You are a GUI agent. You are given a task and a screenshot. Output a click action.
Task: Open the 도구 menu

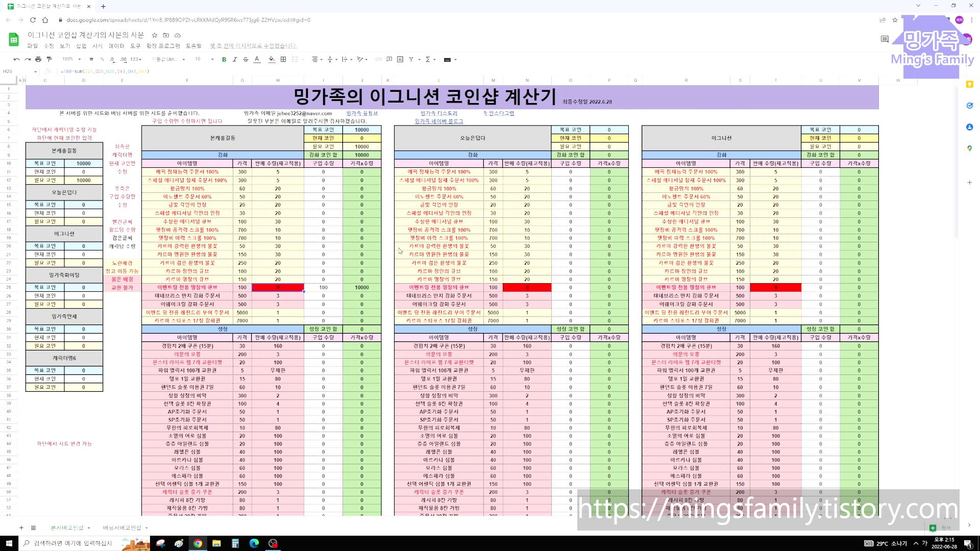pyautogui.click(x=135, y=46)
